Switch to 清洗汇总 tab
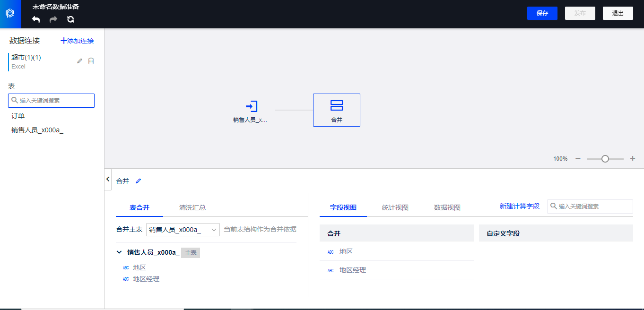Screen dimensions: 644x310 [x=192, y=207]
